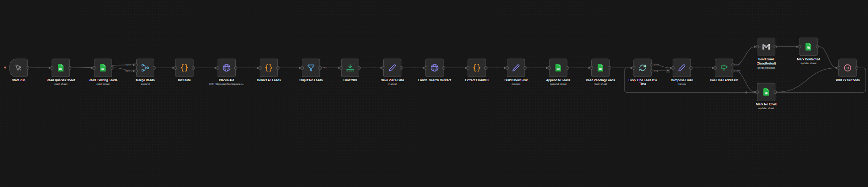Select the Init State code node
Screen dimensions: 868x187
pos(184,68)
